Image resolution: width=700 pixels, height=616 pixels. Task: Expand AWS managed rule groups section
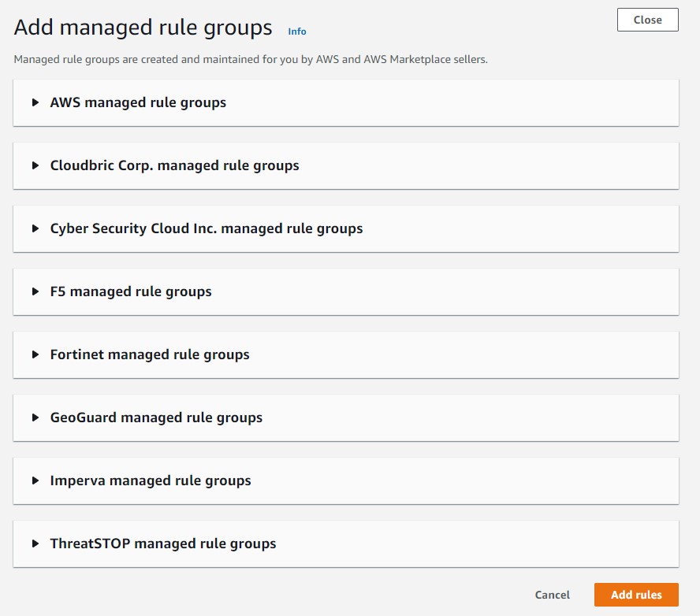coord(346,102)
